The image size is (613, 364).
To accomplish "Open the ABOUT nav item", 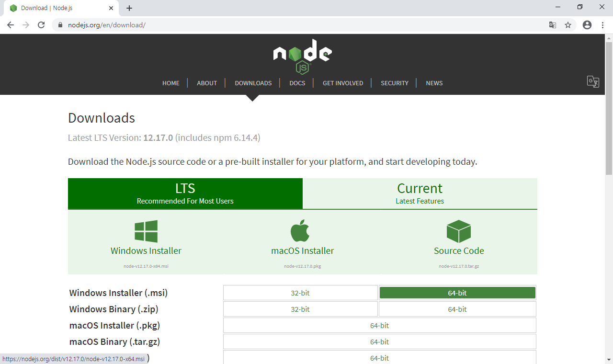I will pyautogui.click(x=207, y=83).
